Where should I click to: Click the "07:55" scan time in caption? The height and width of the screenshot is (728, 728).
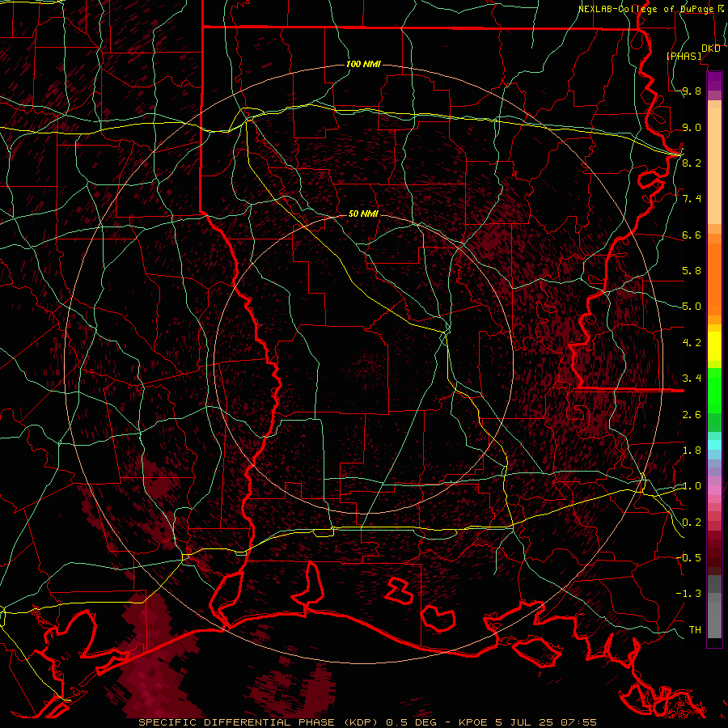[x=578, y=722]
